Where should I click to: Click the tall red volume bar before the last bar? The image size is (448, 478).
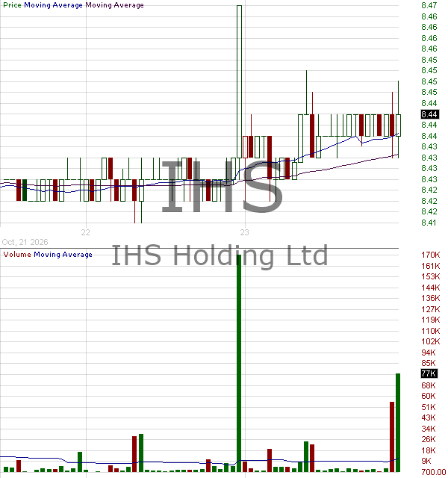[x=392, y=437]
